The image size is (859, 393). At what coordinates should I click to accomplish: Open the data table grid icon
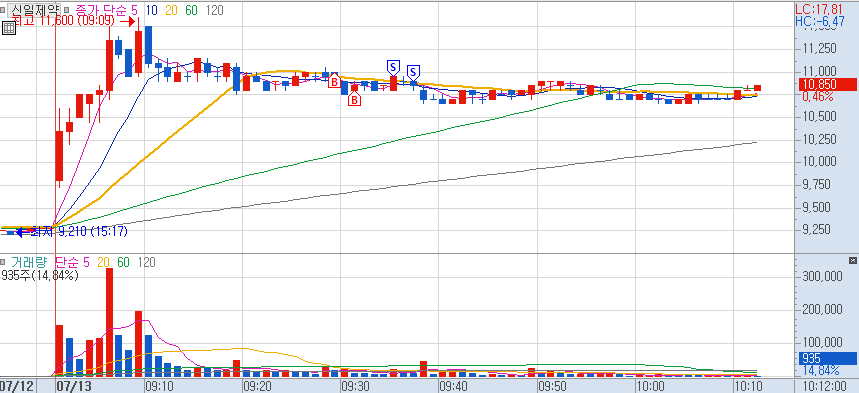[8, 28]
